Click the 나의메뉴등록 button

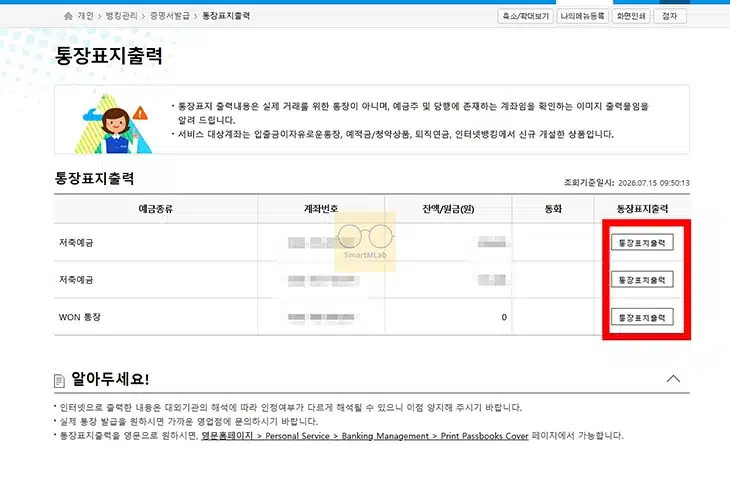[582, 16]
